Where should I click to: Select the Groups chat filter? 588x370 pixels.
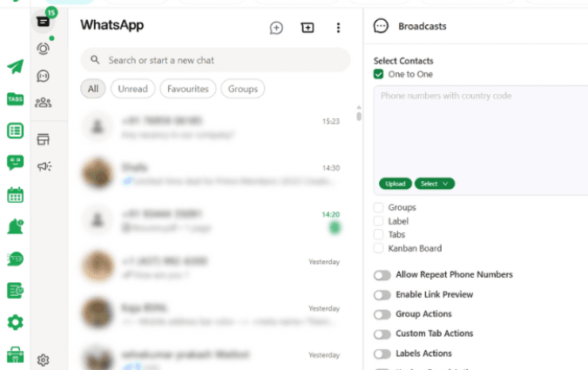pos(243,89)
